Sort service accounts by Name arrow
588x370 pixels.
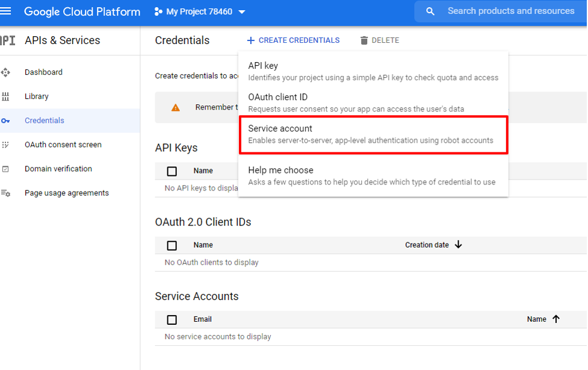[556, 319]
